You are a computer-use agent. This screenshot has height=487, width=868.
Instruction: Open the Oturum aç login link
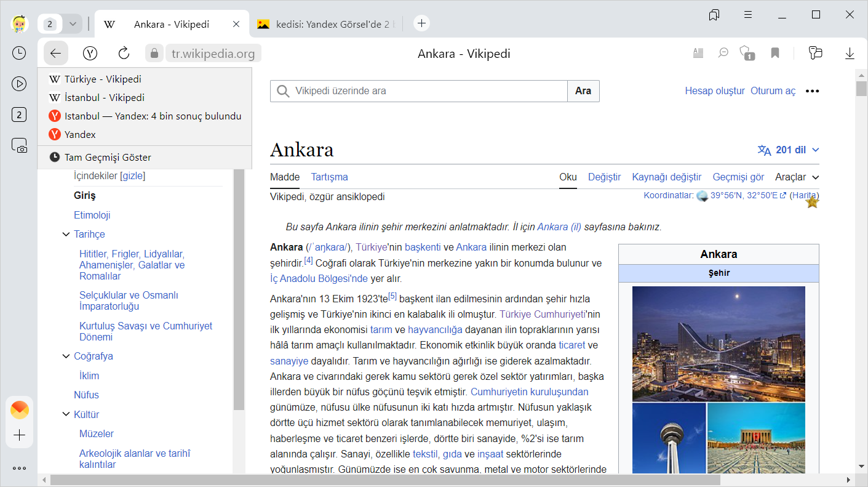773,91
